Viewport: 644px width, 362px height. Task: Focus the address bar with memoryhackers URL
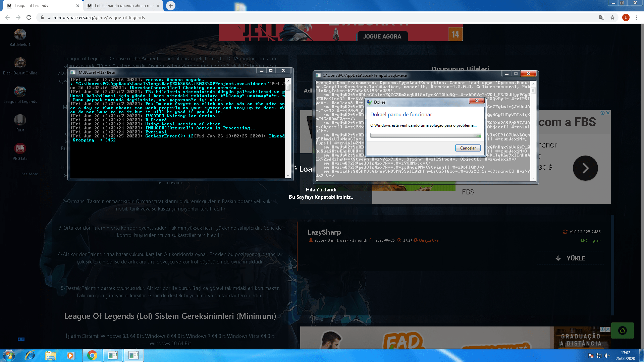pos(315,17)
